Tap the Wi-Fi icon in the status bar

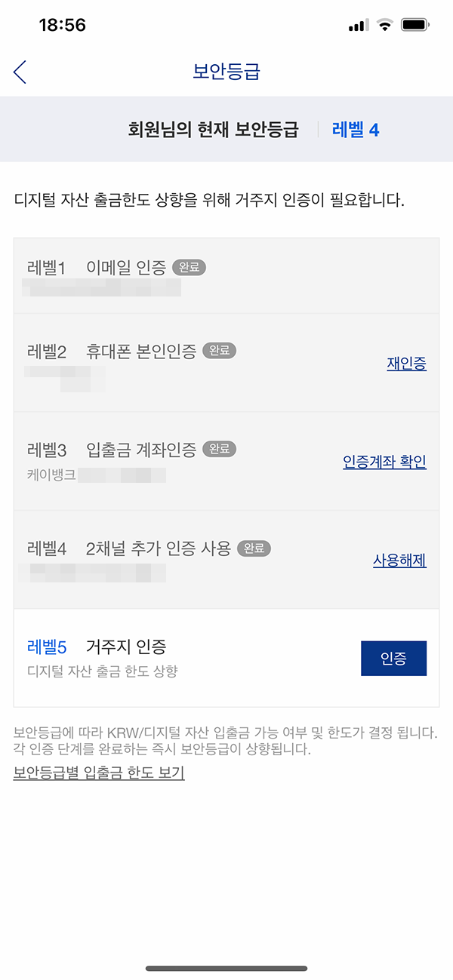point(384,24)
